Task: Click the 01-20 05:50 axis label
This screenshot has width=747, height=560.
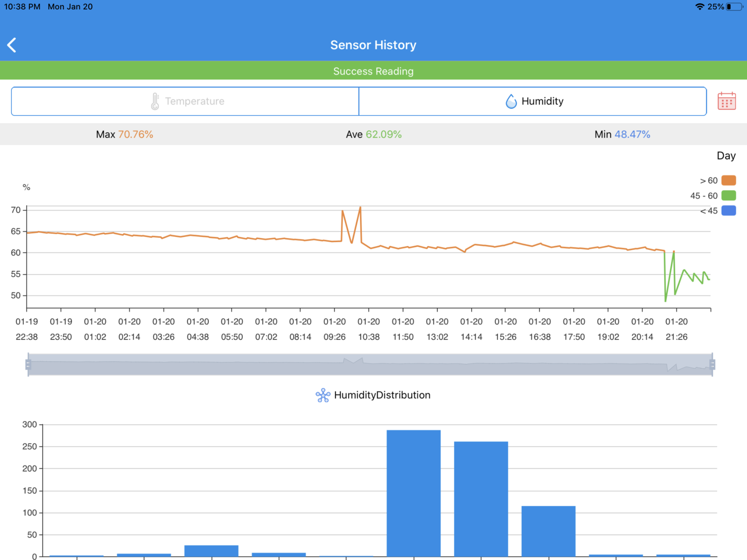Action: pyautogui.click(x=232, y=329)
